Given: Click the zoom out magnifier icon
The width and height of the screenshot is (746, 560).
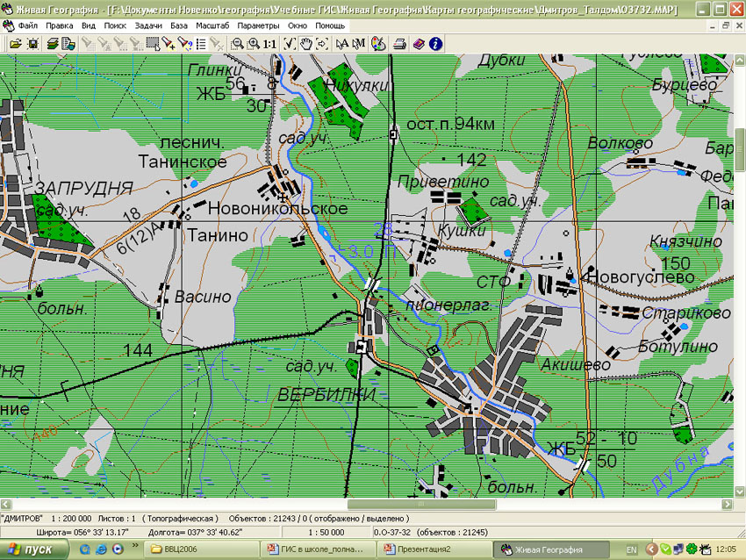Looking at the screenshot, I should [x=237, y=43].
